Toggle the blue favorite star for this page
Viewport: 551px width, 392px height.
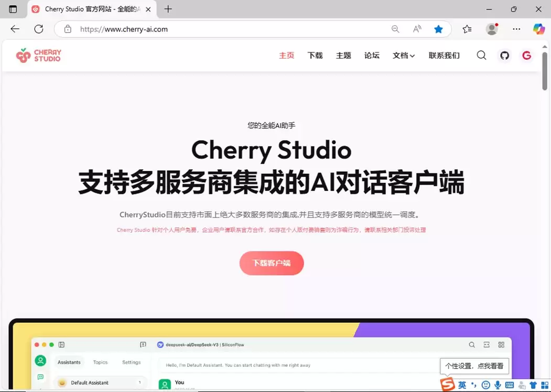(x=438, y=29)
